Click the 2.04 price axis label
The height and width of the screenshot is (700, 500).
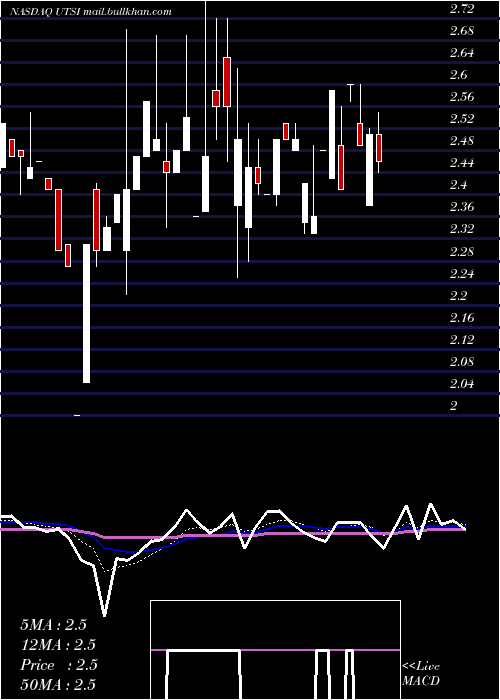pyautogui.click(x=462, y=384)
